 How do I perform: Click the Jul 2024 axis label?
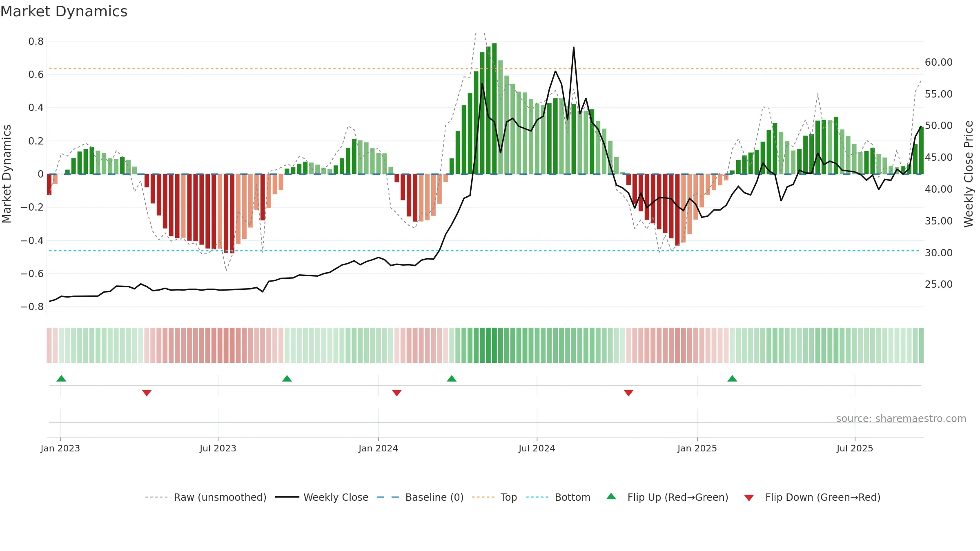click(x=537, y=448)
